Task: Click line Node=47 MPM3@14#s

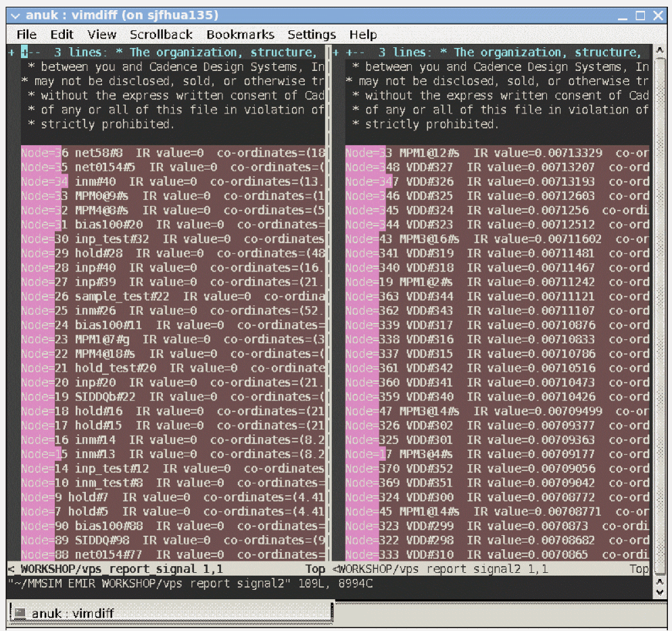Action: 498,411
